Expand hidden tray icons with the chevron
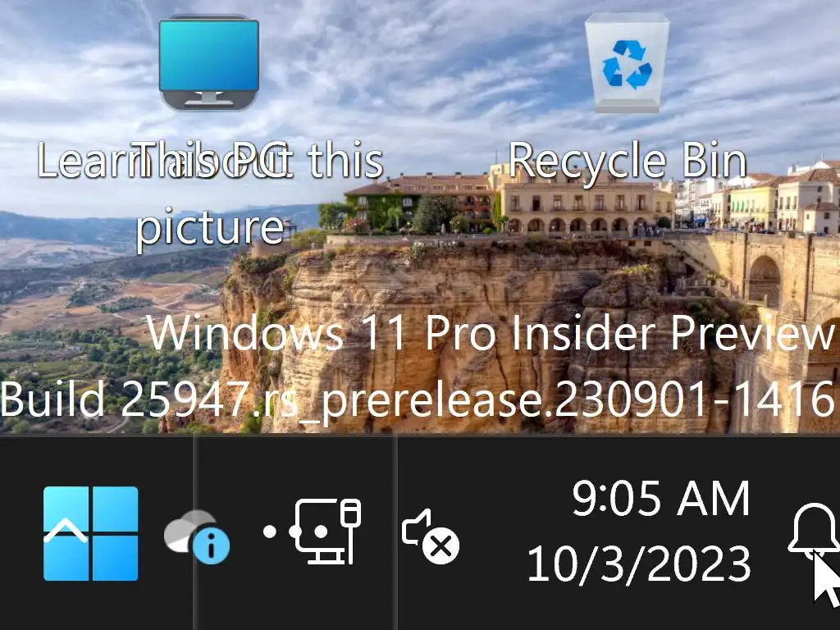 pyautogui.click(x=66, y=532)
